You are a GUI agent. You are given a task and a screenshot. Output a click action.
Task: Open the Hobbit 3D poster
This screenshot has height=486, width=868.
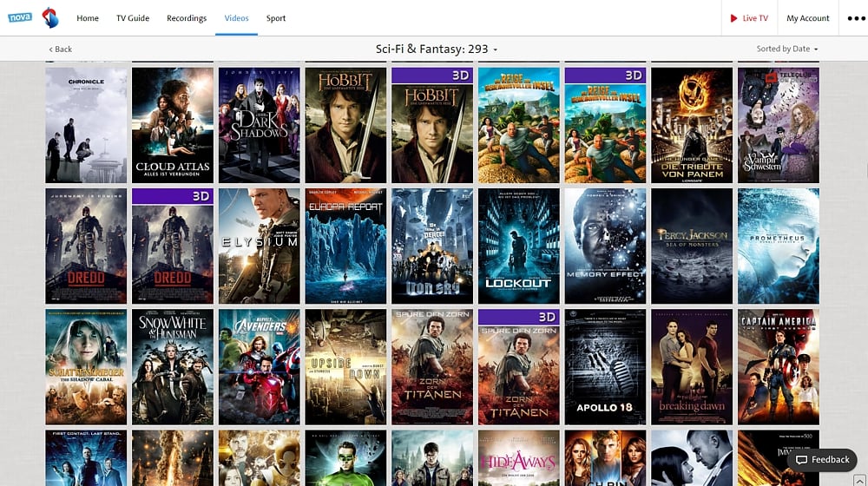pyautogui.click(x=432, y=125)
